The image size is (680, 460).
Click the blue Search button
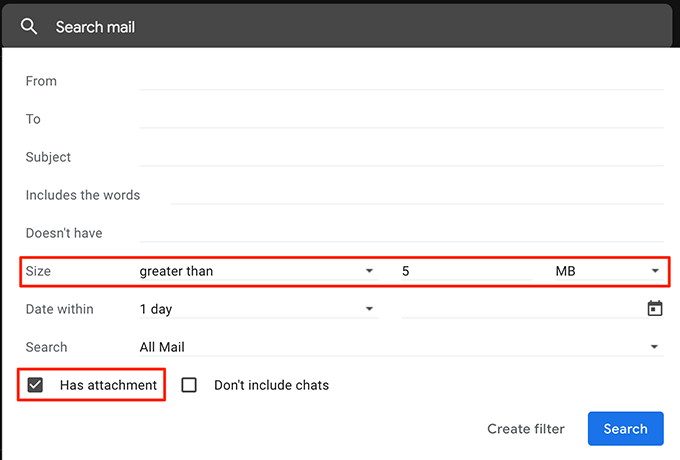click(x=625, y=429)
